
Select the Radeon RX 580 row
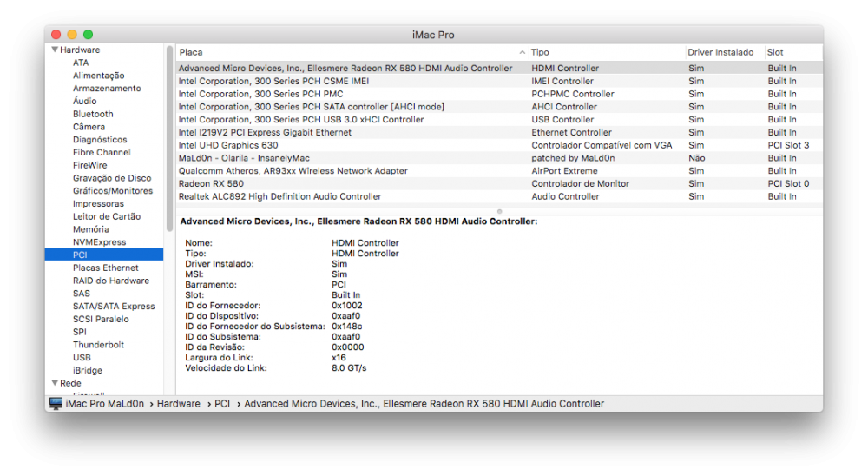[x=499, y=183]
